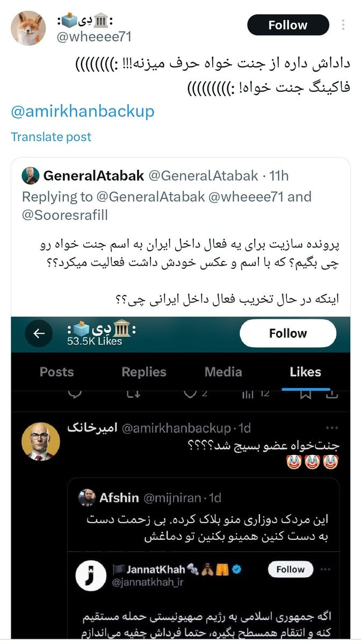Click the share upload icon
Viewport: 361px width, 644px height.
coord(332,394)
